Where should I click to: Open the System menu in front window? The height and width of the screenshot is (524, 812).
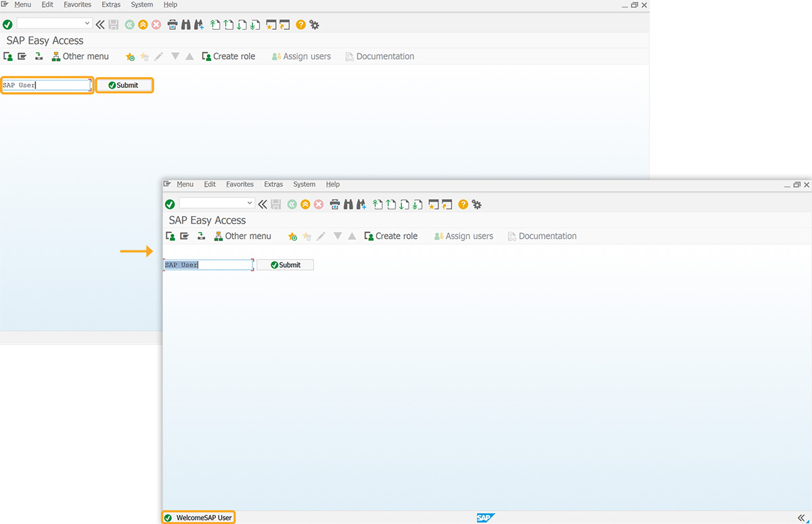(x=304, y=184)
